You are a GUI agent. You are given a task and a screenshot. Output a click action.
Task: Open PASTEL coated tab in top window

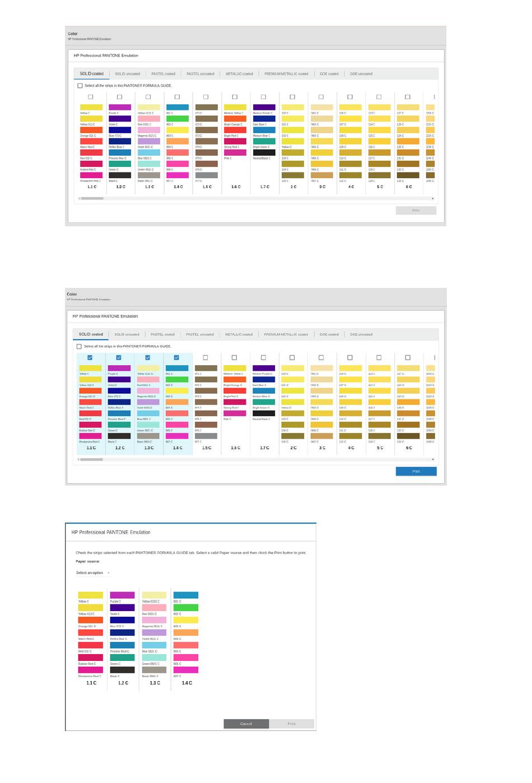(164, 74)
